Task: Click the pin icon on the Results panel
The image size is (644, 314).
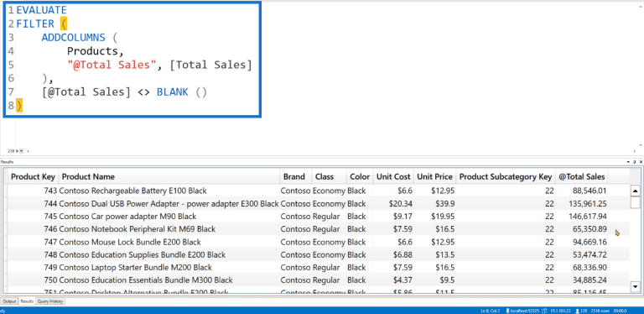Action: coord(635,162)
